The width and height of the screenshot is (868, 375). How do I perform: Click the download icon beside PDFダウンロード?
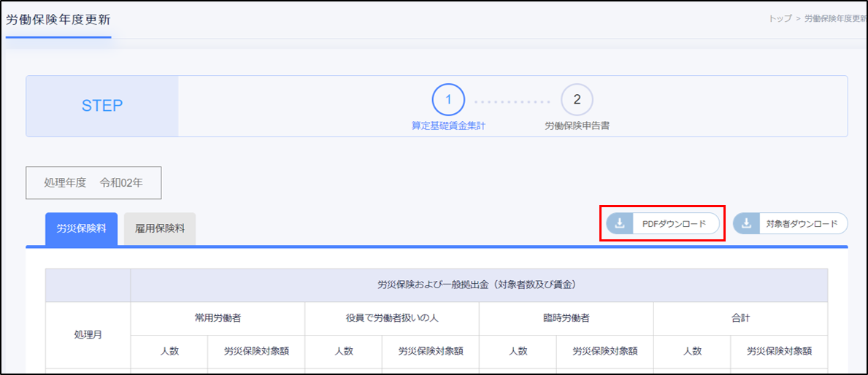click(620, 224)
